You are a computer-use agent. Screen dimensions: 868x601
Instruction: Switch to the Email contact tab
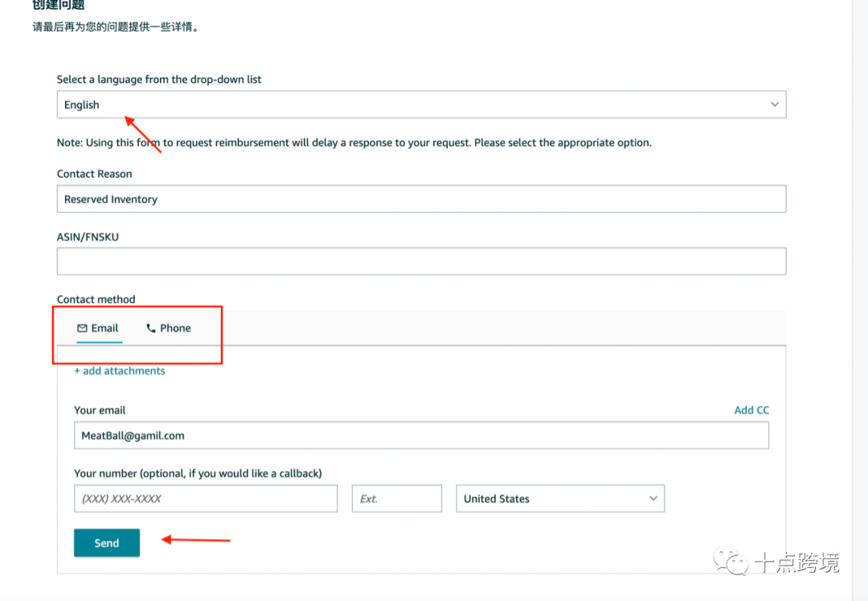(98, 328)
